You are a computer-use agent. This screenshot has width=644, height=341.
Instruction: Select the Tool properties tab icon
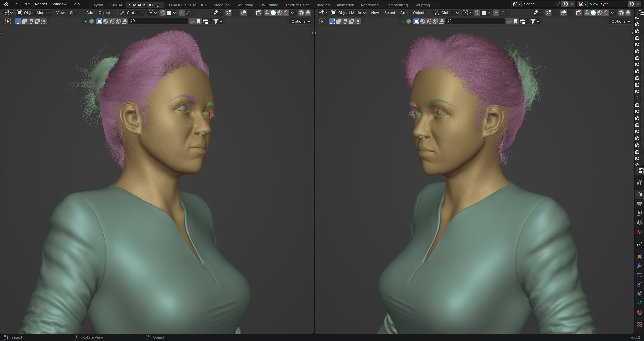pos(639,182)
